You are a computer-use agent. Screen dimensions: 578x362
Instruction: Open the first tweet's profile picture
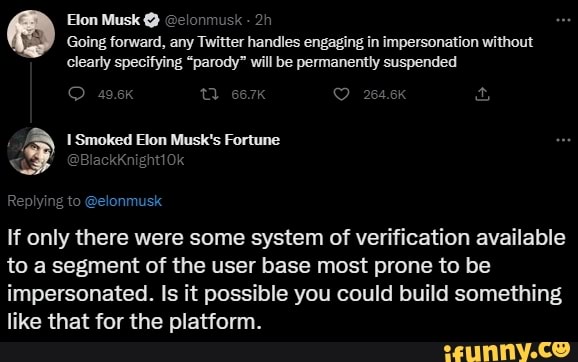pyautogui.click(x=31, y=34)
